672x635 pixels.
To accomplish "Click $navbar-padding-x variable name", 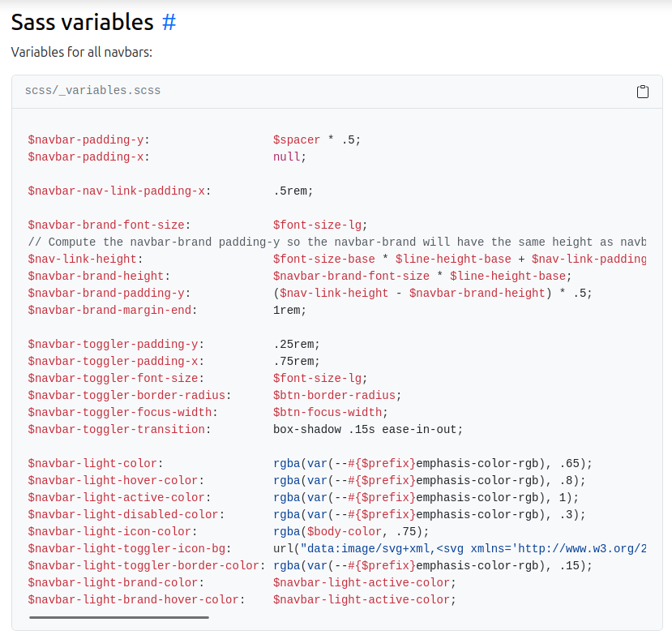I will click(x=86, y=157).
